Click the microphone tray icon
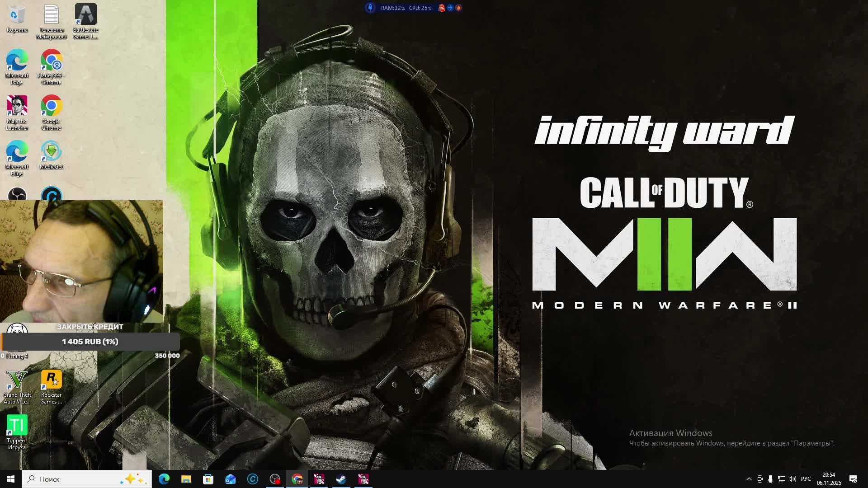868x488 pixels. [x=771, y=479]
